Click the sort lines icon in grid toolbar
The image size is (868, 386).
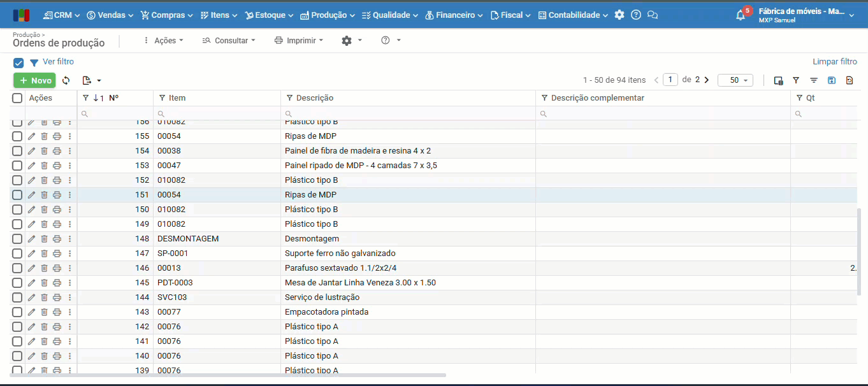click(x=814, y=80)
